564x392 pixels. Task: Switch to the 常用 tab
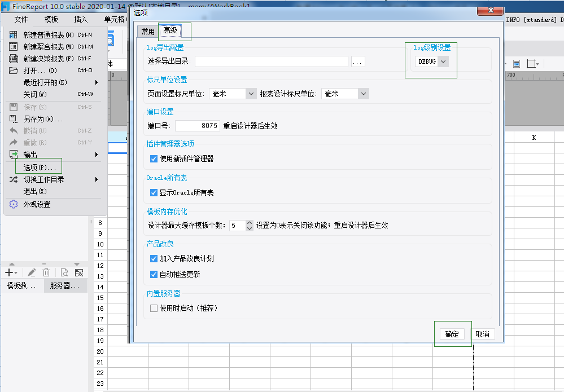148,32
